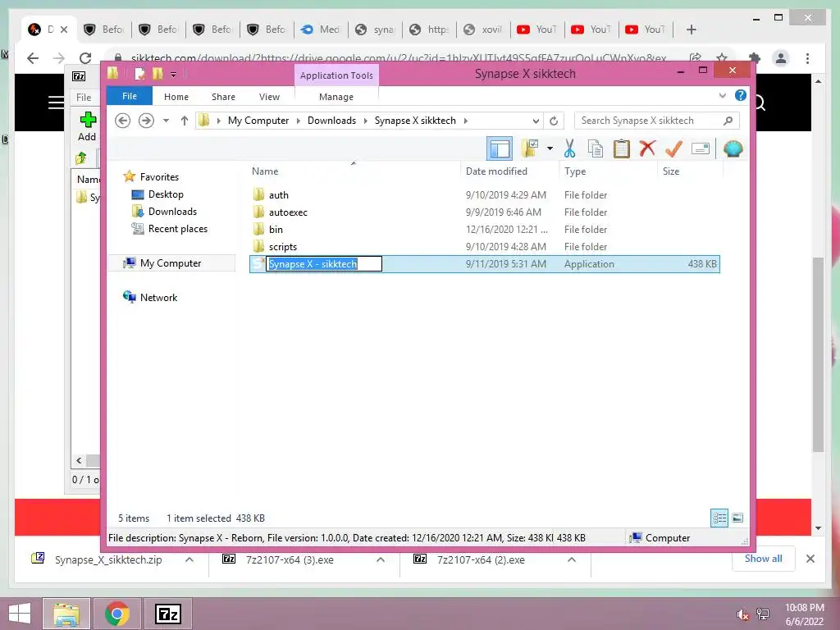Screen dimensions: 840x630
Task: Go up one folder level in Explorer
Action: click(x=185, y=121)
